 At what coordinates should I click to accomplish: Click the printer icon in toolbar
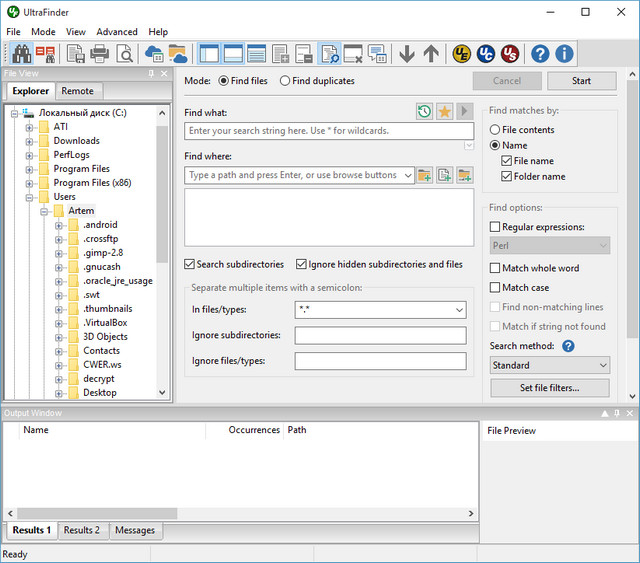point(100,54)
